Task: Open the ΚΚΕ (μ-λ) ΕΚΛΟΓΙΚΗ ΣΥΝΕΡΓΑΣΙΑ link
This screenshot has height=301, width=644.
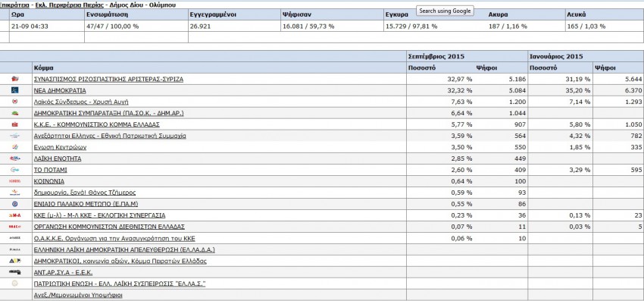Action: (x=100, y=215)
